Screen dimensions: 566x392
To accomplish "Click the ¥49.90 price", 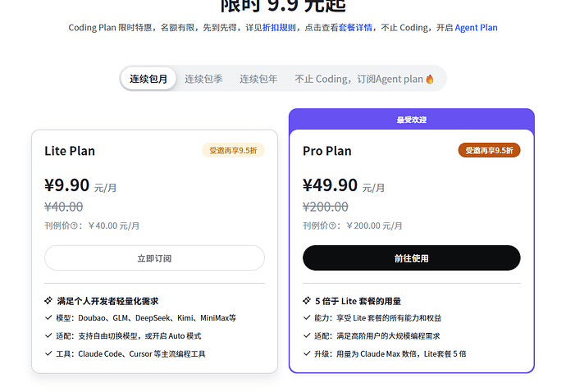I will tap(330, 185).
